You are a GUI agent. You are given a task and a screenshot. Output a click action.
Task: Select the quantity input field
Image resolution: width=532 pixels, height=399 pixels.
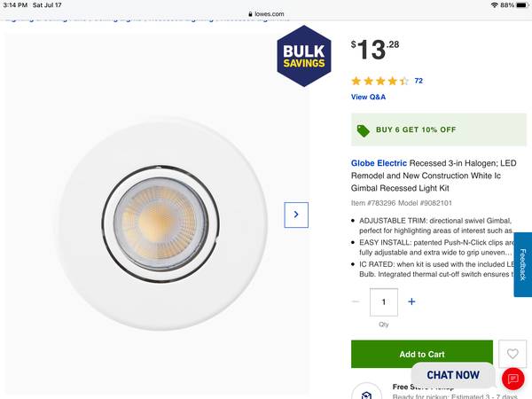tap(384, 301)
